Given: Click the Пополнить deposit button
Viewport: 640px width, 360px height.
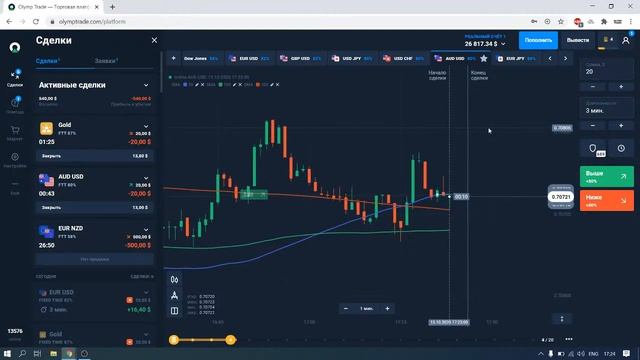Looking at the screenshot, I should pos(538,40).
